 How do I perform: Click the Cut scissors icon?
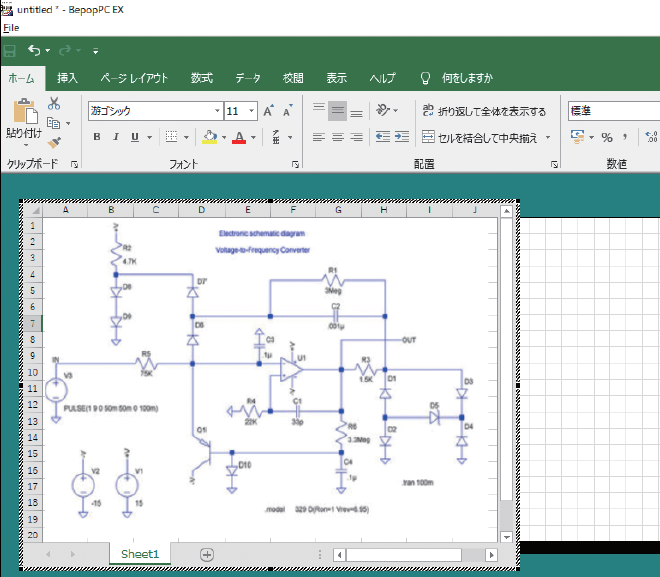click(54, 104)
